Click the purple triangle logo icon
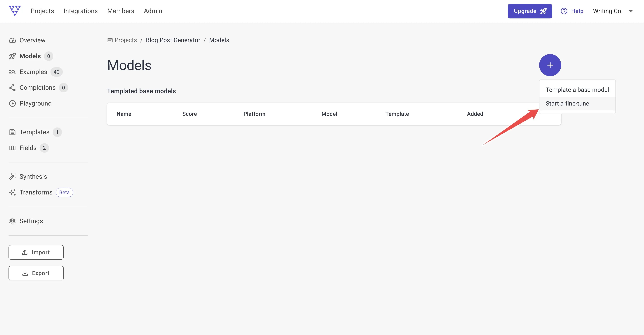The height and width of the screenshot is (335, 644). [15, 11]
